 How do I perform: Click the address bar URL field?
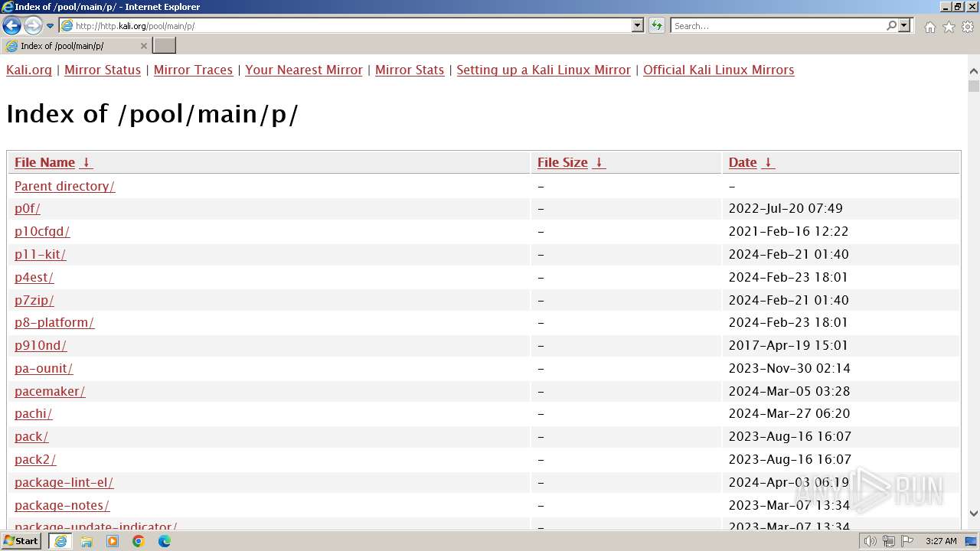tap(345, 26)
